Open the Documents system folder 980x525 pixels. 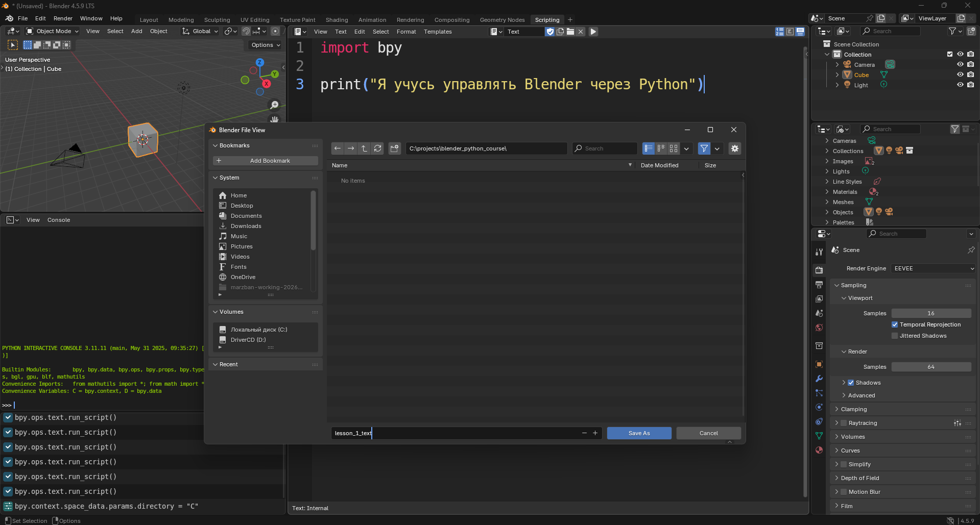tap(246, 216)
